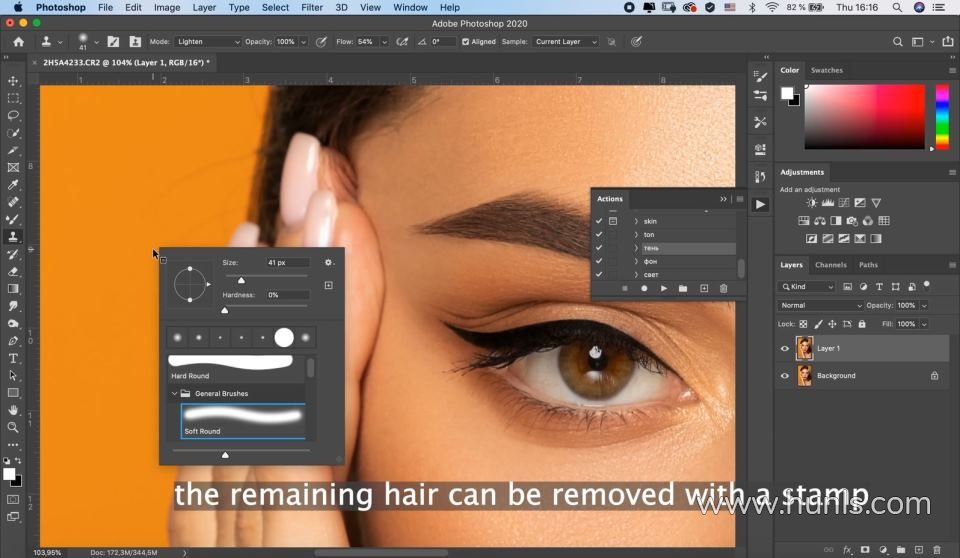
Task: Open the Filter menu
Action: (312, 7)
